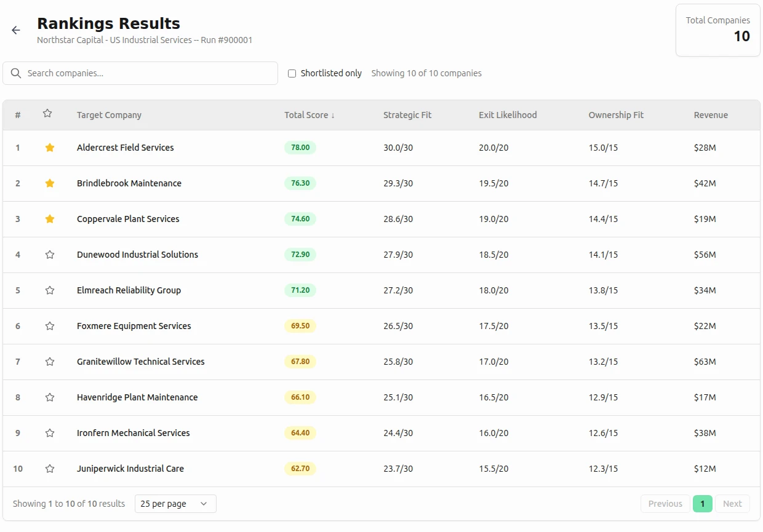
Task: Enable the Shortlisted only checkbox
Action: click(x=292, y=73)
